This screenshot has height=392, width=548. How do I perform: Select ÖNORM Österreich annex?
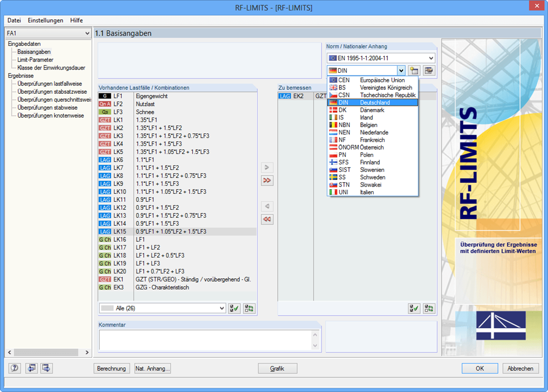pos(373,148)
